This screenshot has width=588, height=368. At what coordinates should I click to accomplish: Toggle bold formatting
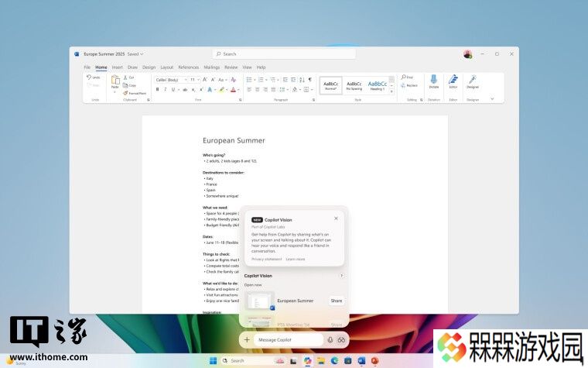[x=157, y=89]
